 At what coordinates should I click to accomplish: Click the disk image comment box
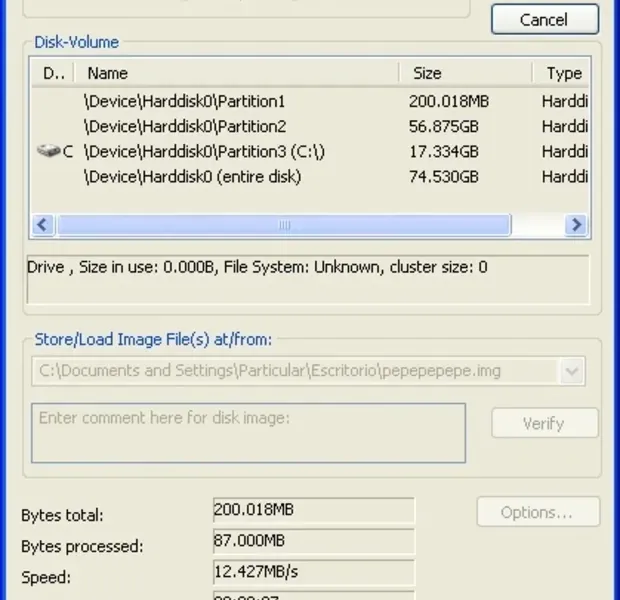coord(248,433)
